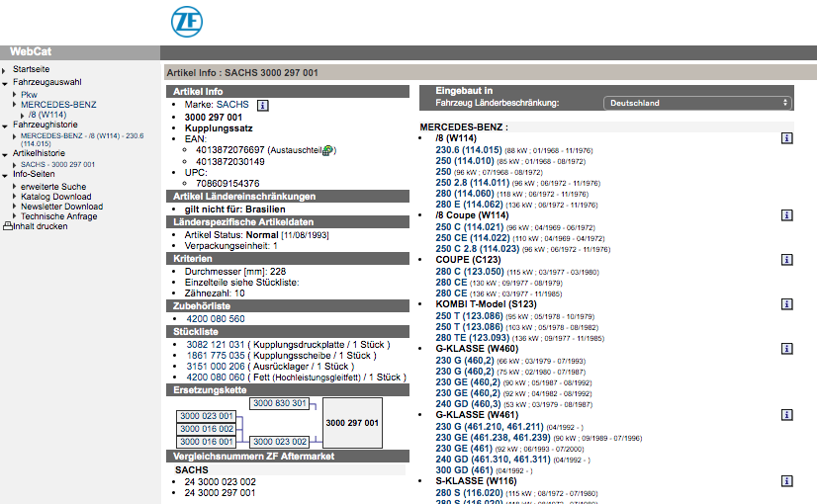817x504 pixels.
Task: Click the printer icon beside Inhalt drucken
Action: tap(7, 226)
